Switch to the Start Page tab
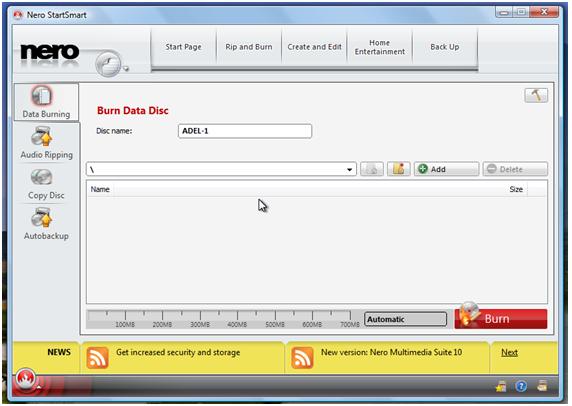 click(183, 47)
